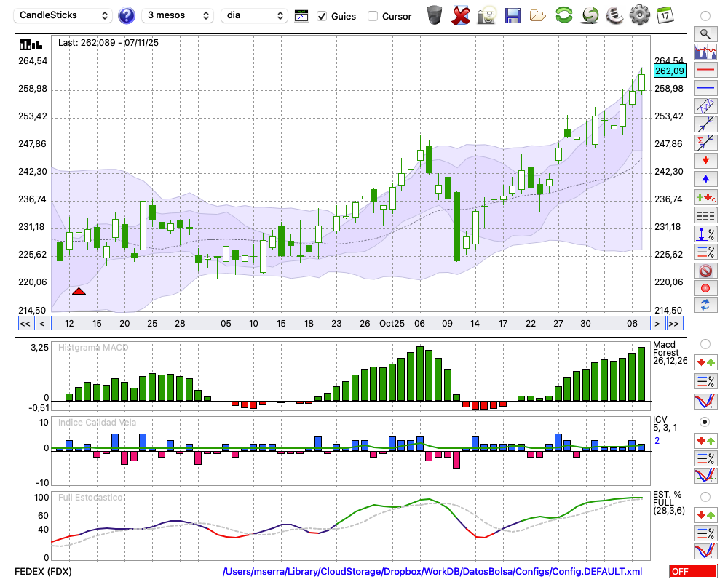Select the Estocastico panel radio button
Viewport: 728px width, 582px height.
click(x=705, y=497)
